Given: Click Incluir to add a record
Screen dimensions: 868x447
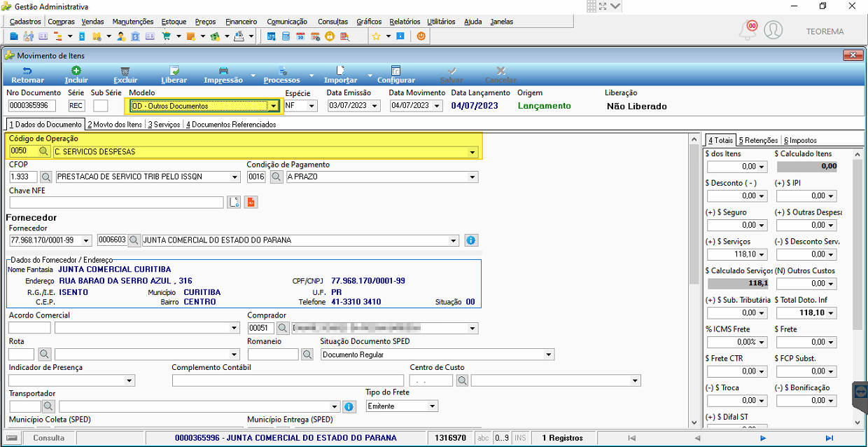Looking at the screenshot, I should point(76,75).
